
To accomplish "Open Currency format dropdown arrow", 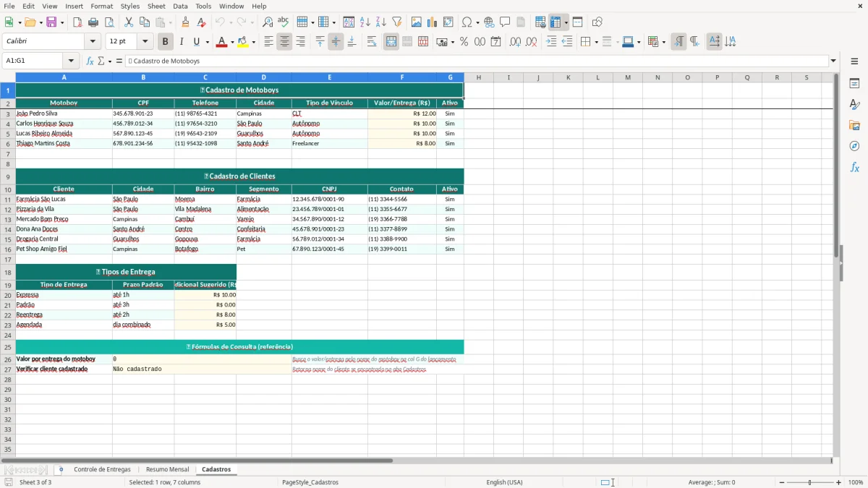I will (x=452, y=42).
